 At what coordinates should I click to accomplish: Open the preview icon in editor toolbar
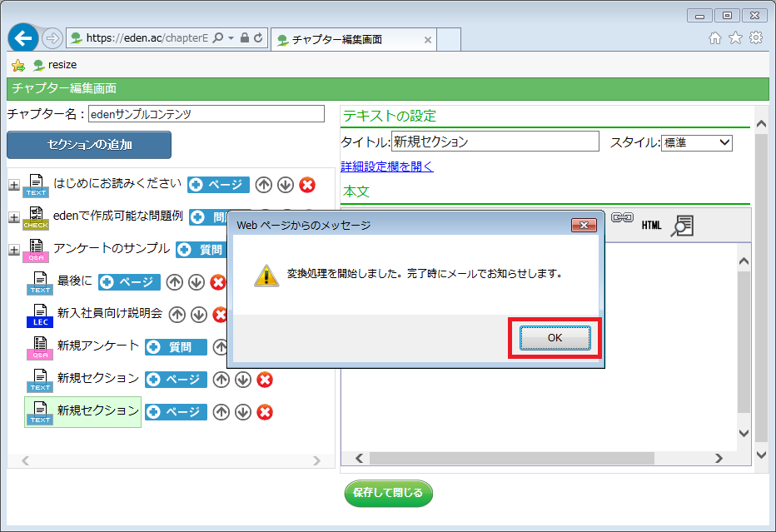point(682,226)
